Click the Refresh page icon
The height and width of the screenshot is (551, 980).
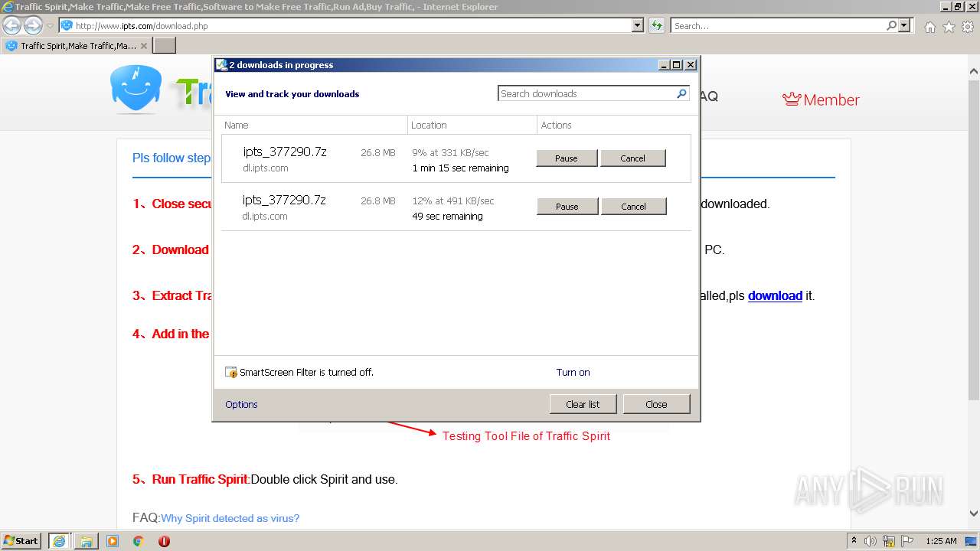pos(657,25)
